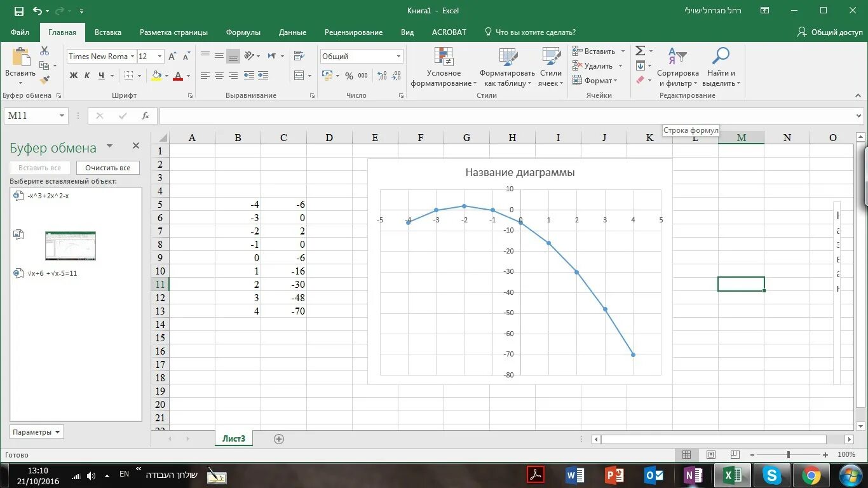The width and height of the screenshot is (868, 488).
Task: Increase decimal places
Action: (383, 76)
